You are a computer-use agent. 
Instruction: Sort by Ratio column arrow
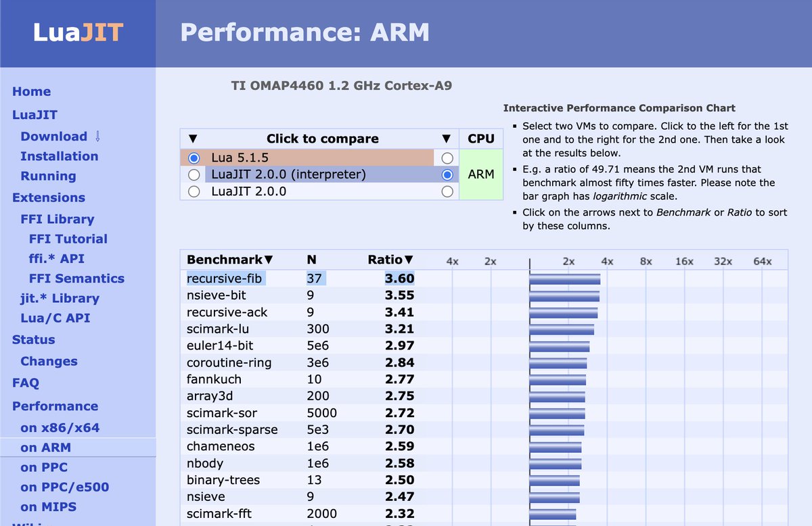click(x=409, y=260)
